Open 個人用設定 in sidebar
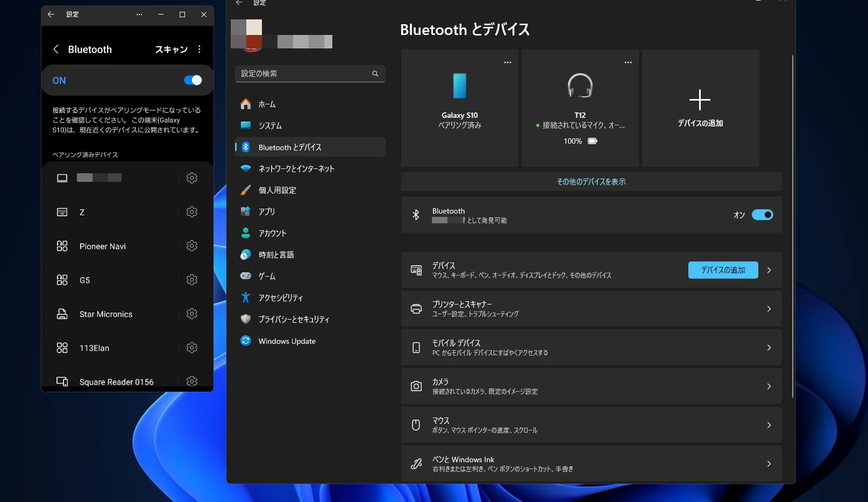This screenshot has height=502, width=868. [310, 190]
